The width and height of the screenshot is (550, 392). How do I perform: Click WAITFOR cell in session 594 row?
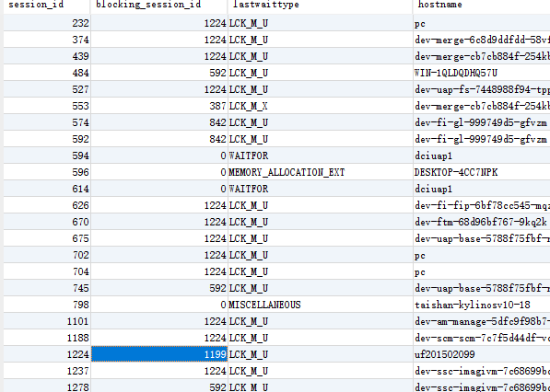(x=321, y=156)
